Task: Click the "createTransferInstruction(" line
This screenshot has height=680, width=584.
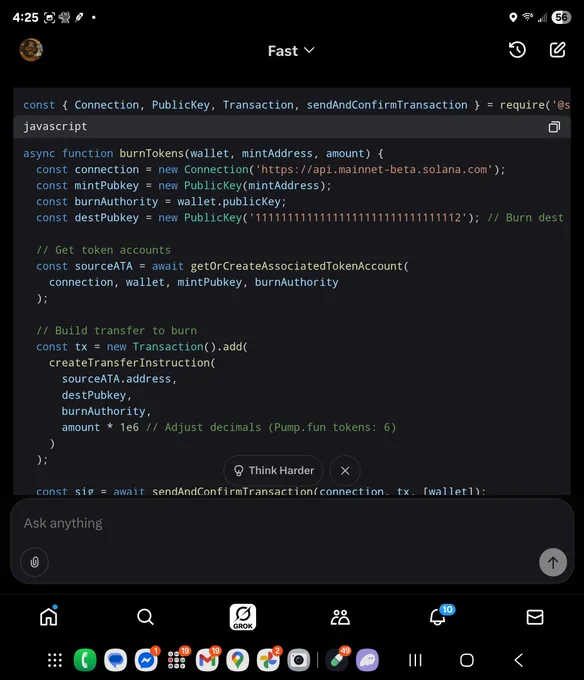Action: 132,363
